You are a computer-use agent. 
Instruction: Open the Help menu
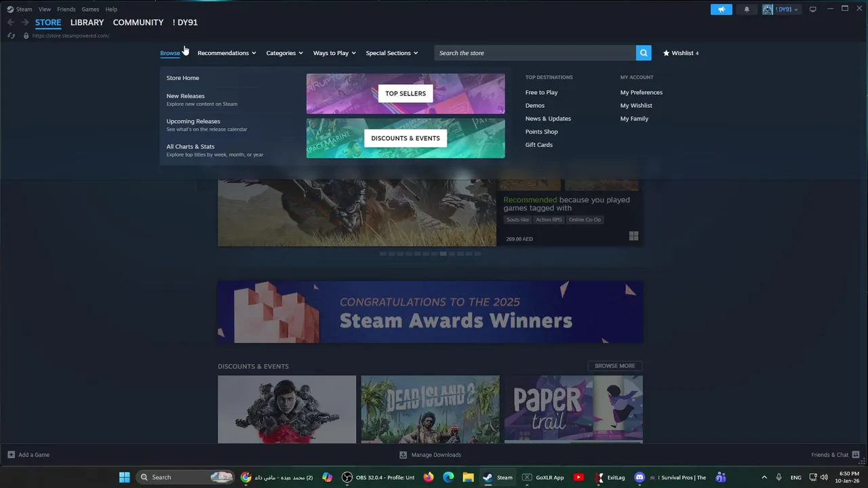(111, 9)
